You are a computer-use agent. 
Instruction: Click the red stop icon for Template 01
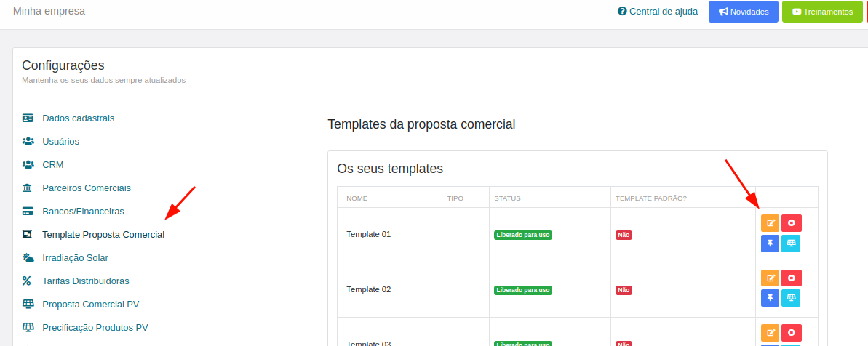[x=792, y=223]
